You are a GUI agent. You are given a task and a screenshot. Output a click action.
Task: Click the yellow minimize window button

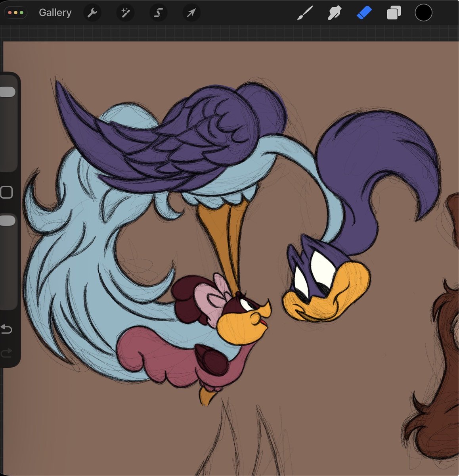point(15,13)
